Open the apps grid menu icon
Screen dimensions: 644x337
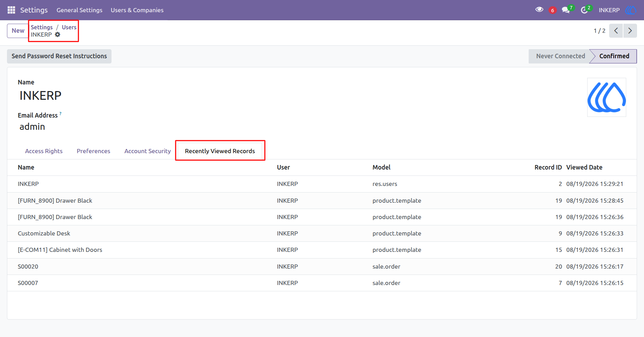click(x=11, y=10)
